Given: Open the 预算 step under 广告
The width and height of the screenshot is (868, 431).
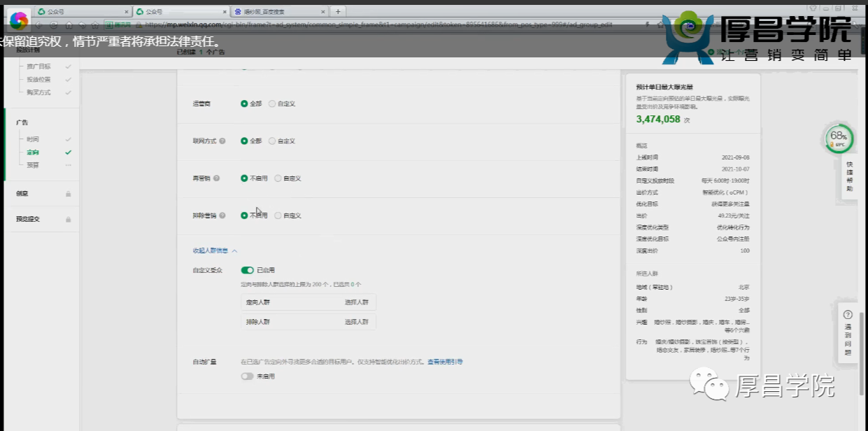Looking at the screenshot, I should point(33,165).
